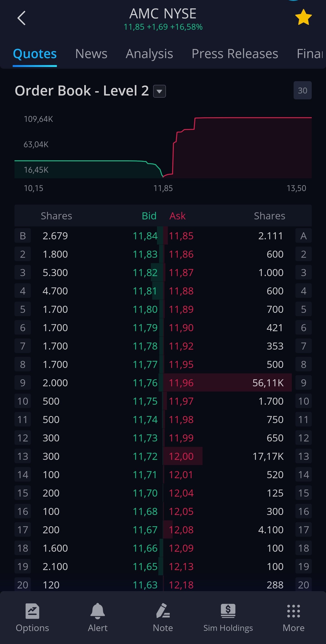The image size is (326, 644).
Task: Select the green Bid column header
Action: (149, 216)
